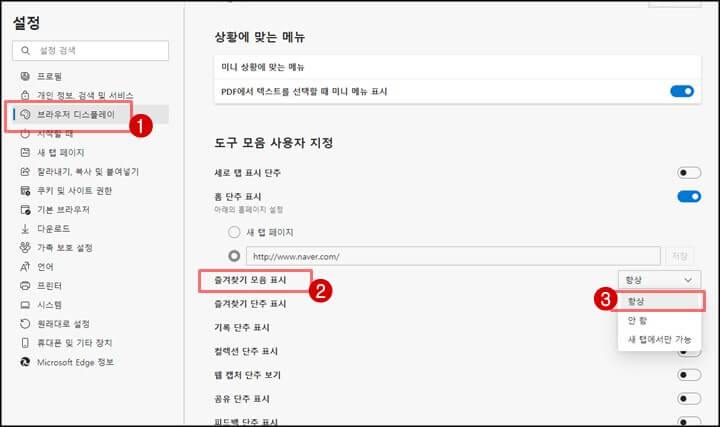The height and width of the screenshot is (427, 720).
Task: Click 미니 상황에 맞는 메뉴 label
Action: point(263,67)
